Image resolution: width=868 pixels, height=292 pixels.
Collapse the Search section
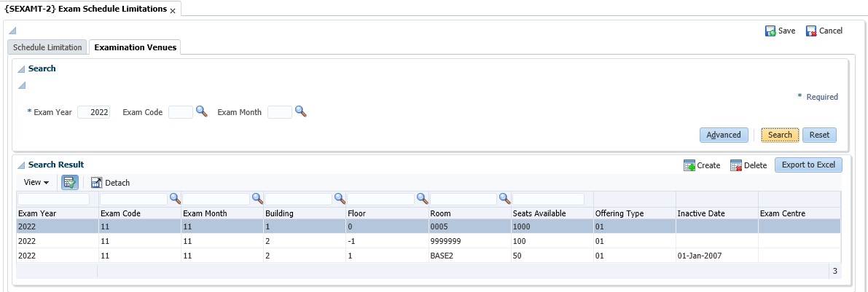tap(21, 69)
